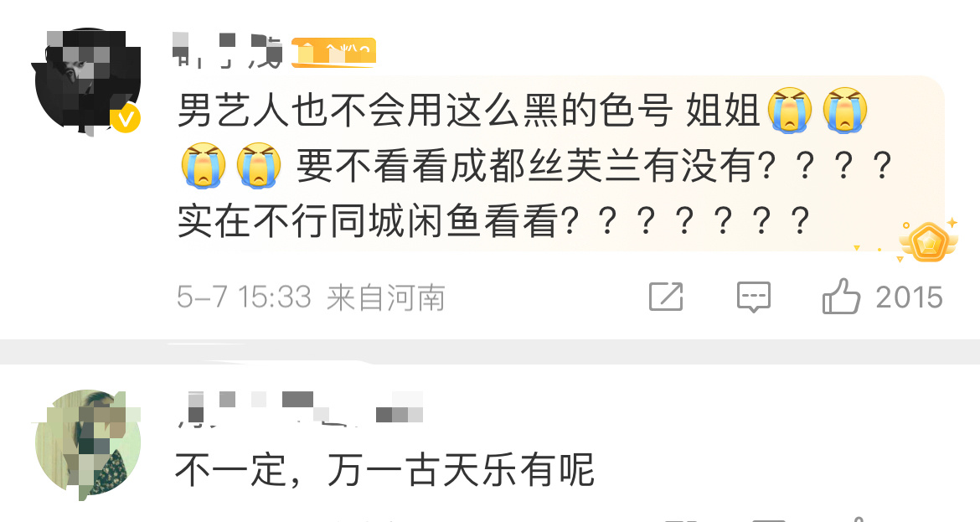Click the 来自河南 location label

[x=385, y=297]
